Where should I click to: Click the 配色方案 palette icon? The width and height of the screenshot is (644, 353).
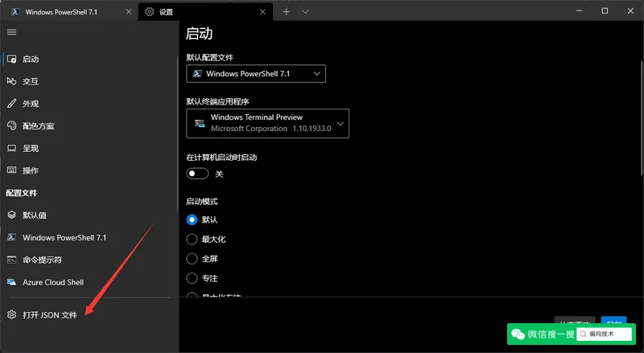tap(11, 125)
